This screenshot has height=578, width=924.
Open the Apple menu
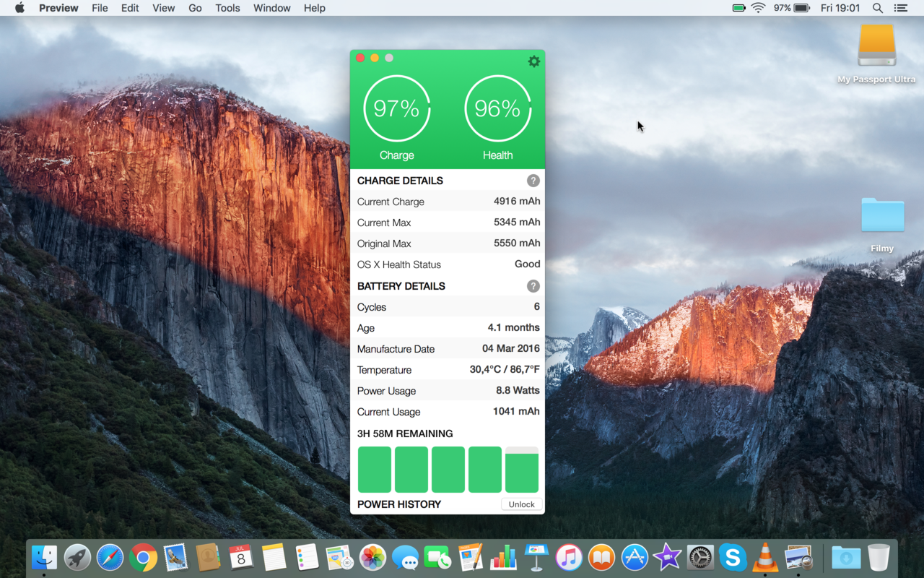click(x=19, y=8)
